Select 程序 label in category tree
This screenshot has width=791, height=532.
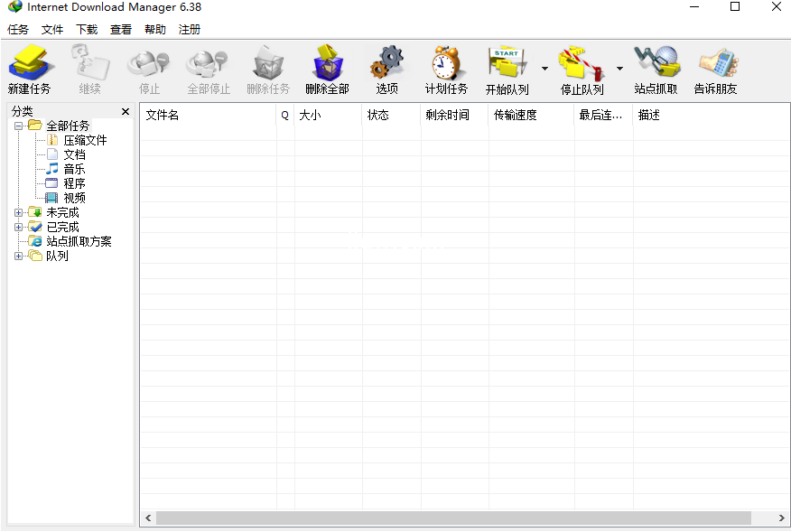(x=75, y=183)
